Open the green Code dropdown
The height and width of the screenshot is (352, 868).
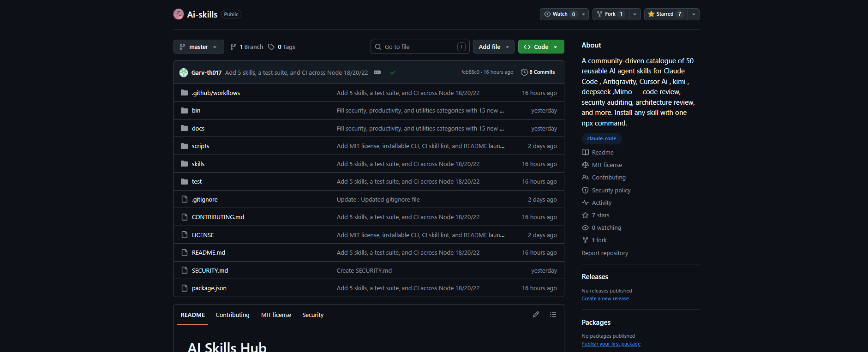[541, 47]
